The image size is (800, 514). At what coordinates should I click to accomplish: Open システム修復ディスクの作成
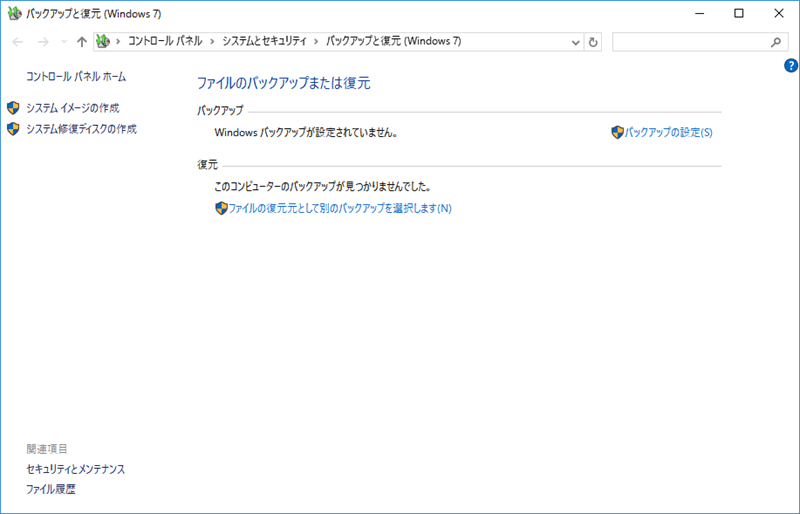click(82, 129)
